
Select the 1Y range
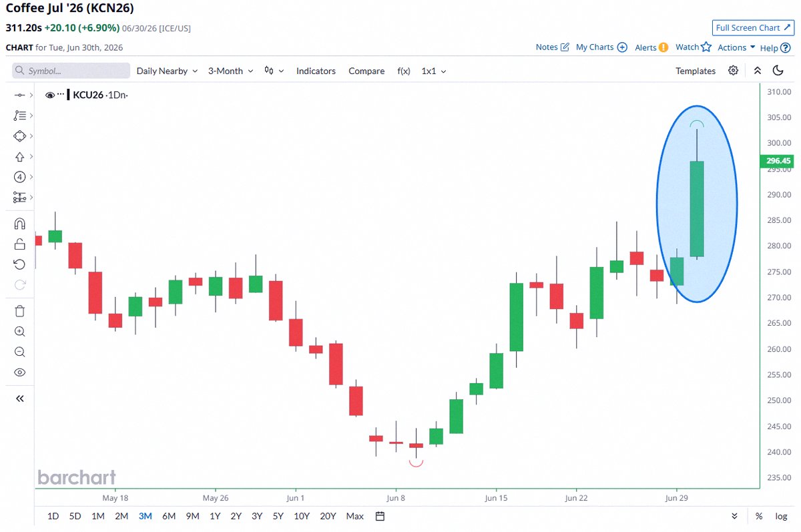(x=215, y=516)
